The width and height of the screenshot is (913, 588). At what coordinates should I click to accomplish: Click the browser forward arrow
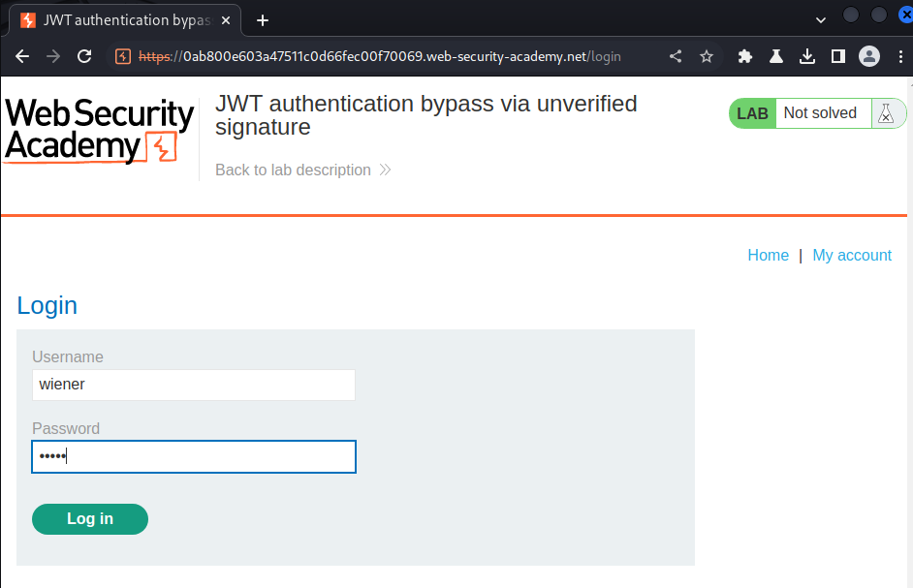point(53,56)
